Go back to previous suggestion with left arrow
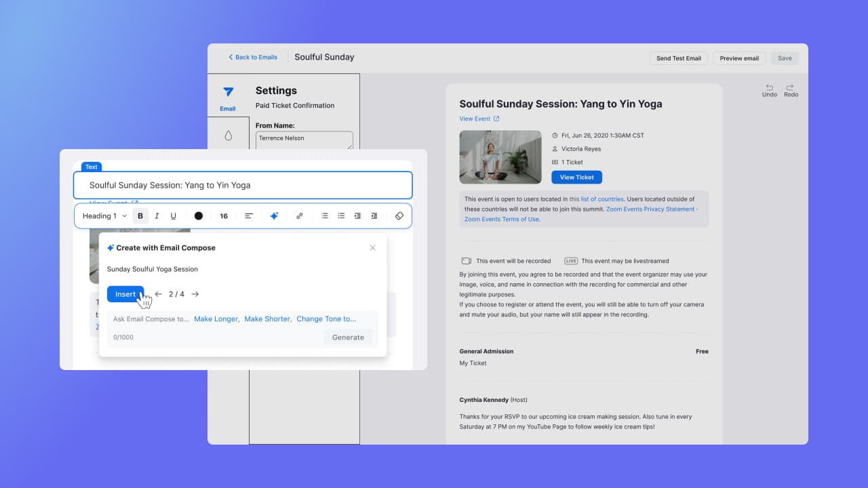The image size is (868, 488). point(158,293)
